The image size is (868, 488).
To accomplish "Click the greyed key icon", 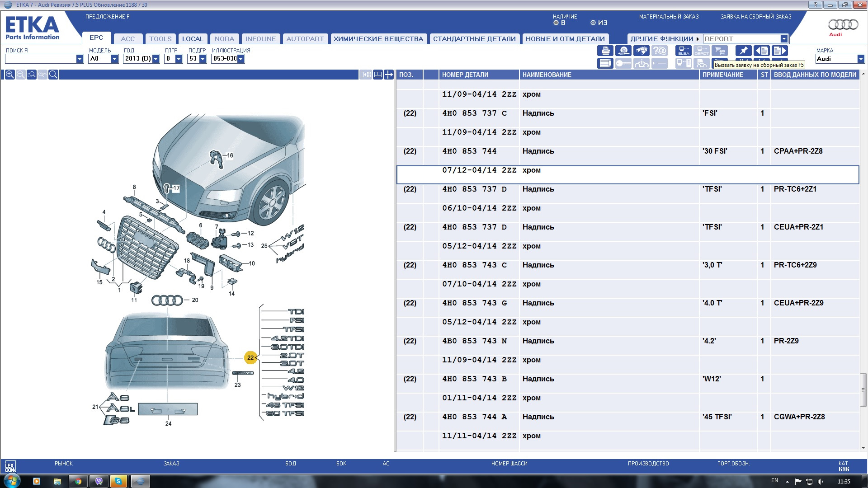I will pos(623,63).
